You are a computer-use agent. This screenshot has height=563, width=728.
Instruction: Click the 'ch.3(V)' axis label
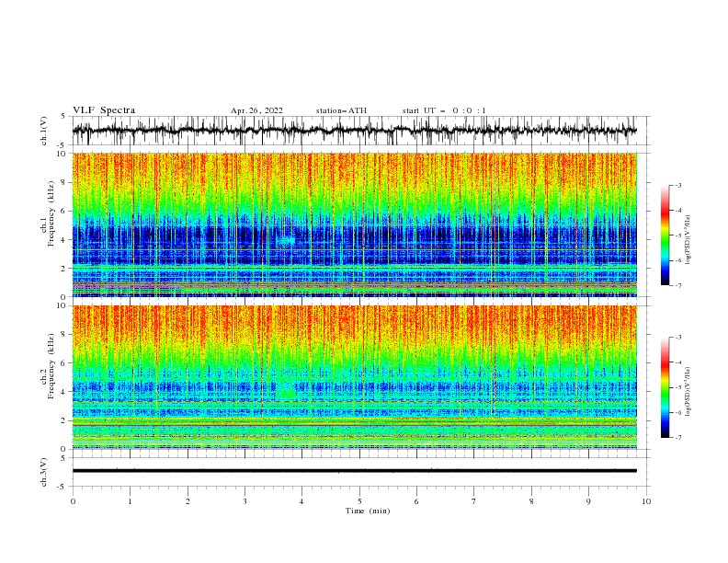point(44,472)
